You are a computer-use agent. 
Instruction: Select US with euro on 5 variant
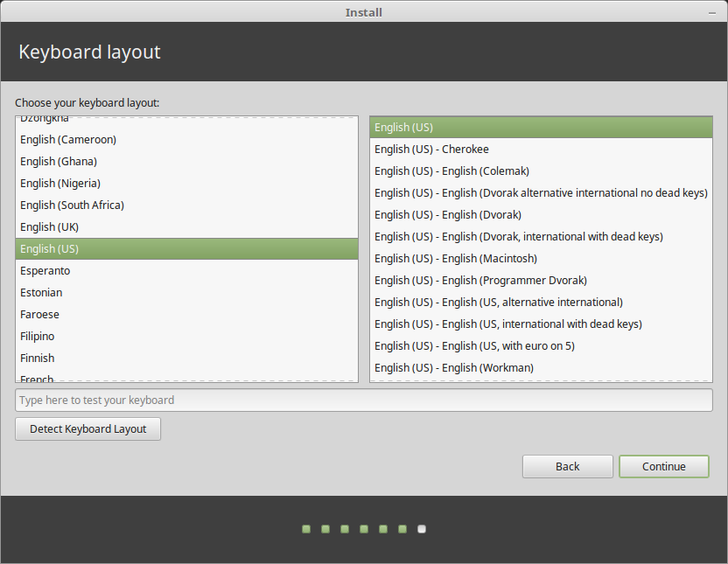tap(541, 346)
